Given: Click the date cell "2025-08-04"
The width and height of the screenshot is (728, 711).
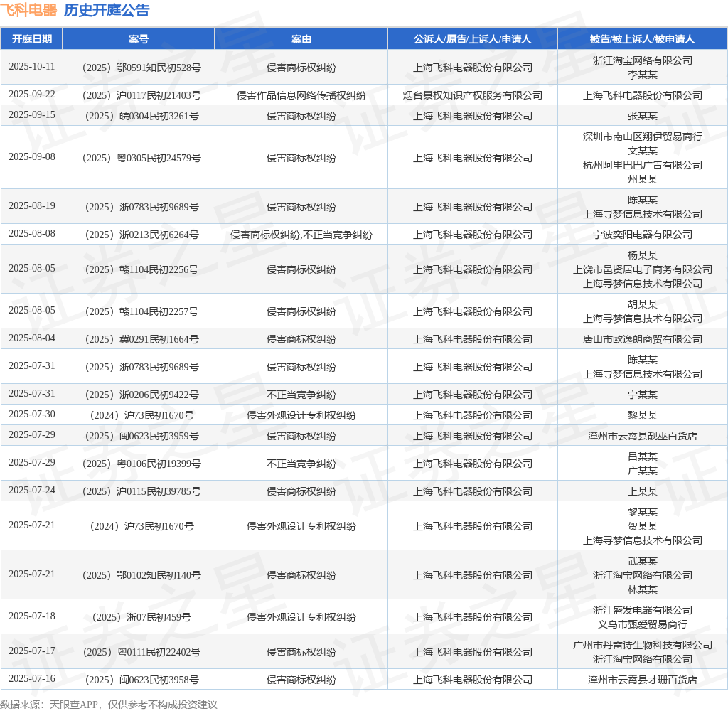Looking at the screenshot, I should coord(31,338).
